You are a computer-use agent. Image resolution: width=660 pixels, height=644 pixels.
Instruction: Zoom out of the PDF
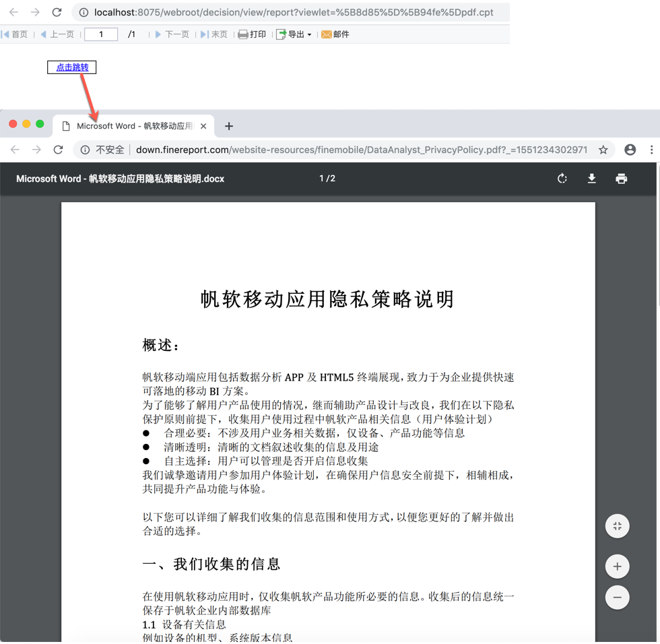click(618, 598)
